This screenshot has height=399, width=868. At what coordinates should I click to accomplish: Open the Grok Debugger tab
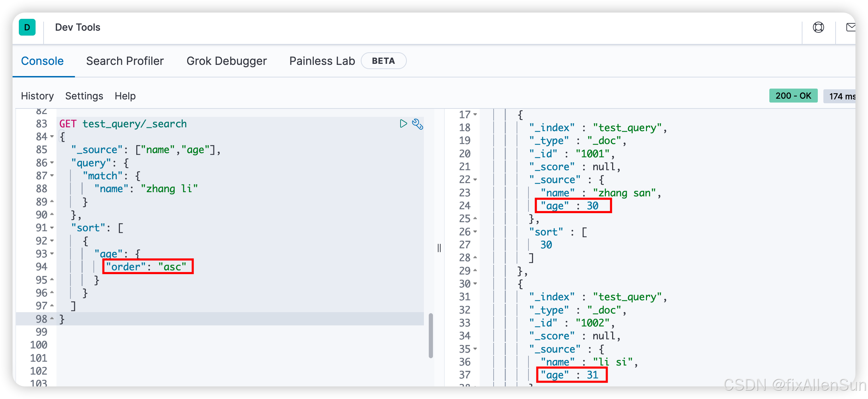(227, 61)
